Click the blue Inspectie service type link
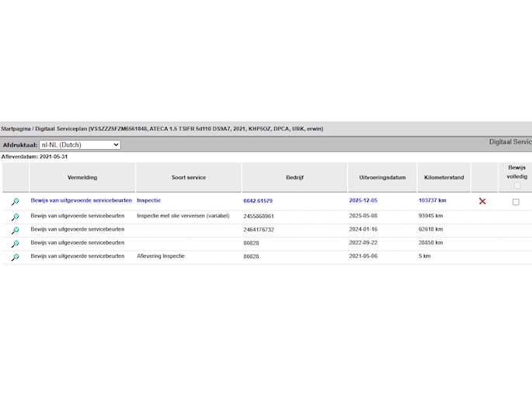 tap(149, 200)
